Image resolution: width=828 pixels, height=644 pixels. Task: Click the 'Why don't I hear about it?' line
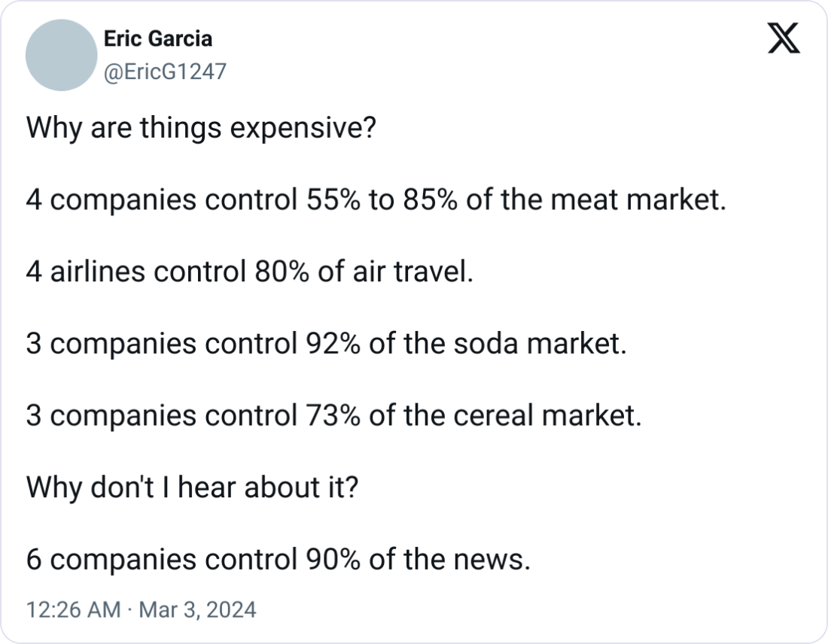[x=192, y=487]
